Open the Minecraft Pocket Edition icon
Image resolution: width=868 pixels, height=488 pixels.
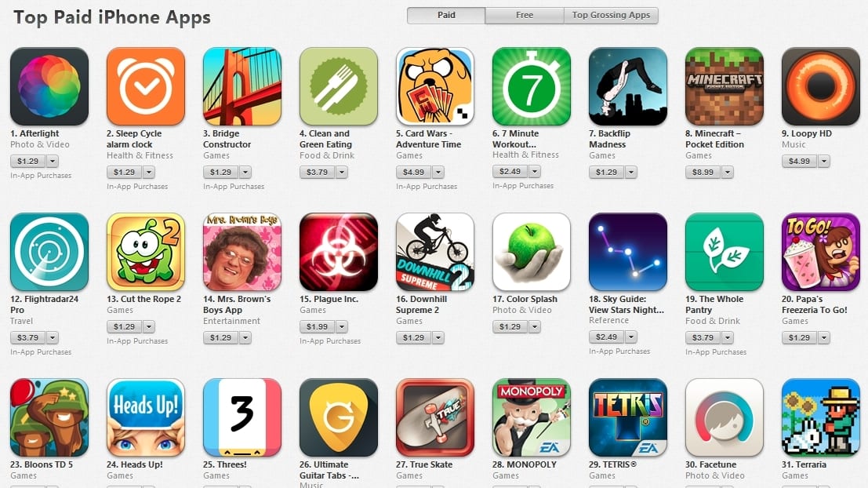pyautogui.click(x=724, y=86)
